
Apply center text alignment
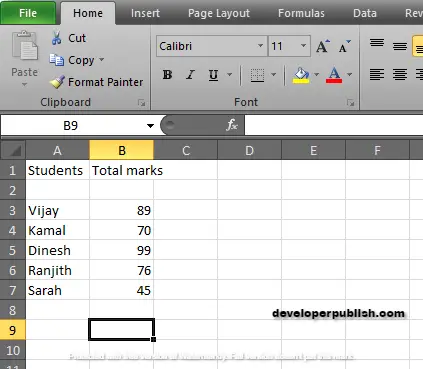point(399,74)
